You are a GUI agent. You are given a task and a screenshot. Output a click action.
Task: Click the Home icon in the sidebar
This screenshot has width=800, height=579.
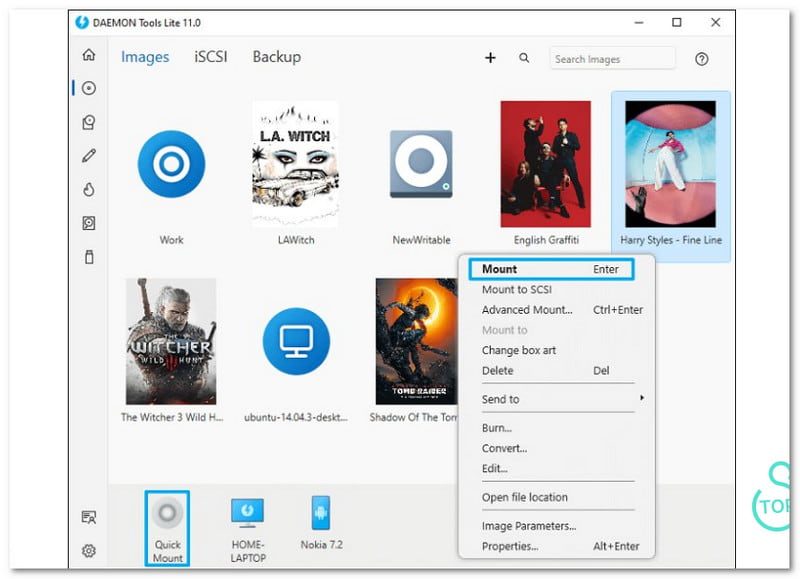(x=89, y=55)
